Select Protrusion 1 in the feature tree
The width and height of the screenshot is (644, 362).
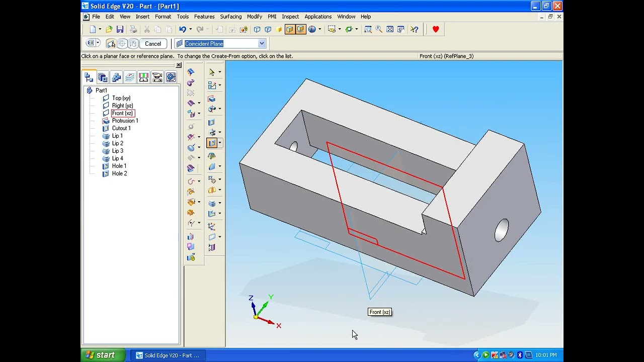[x=125, y=121]
